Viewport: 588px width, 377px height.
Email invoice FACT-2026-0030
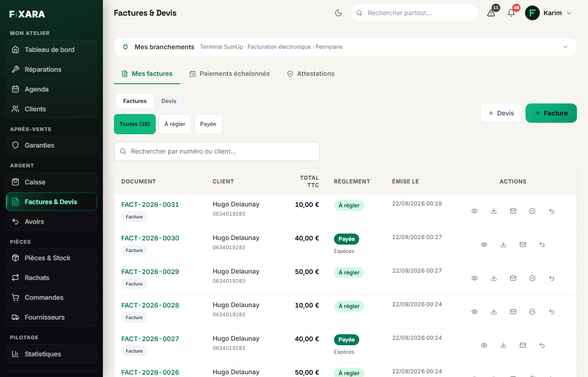pyautogui.click(x=523, y=245)
